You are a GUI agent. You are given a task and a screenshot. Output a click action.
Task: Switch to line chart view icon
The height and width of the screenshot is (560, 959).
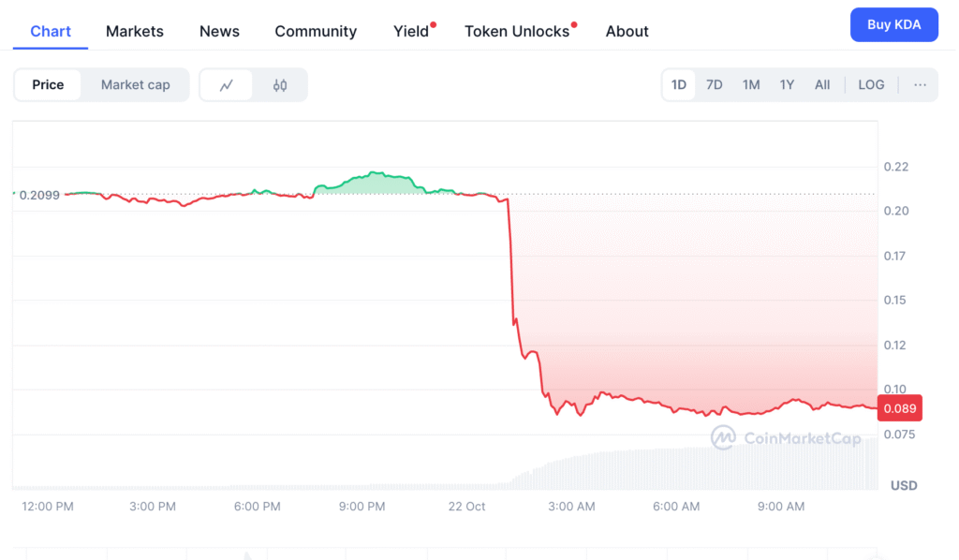pos(227,85)
